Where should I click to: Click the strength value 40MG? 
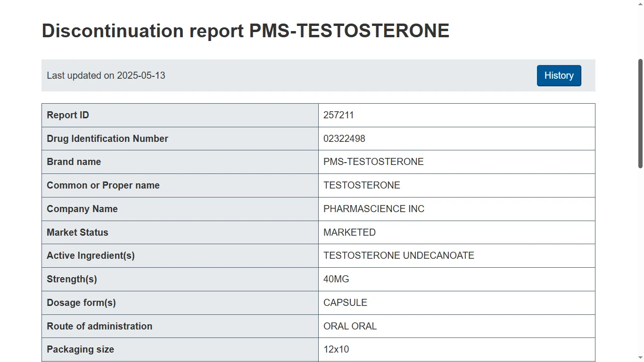pyautogui.click(x=336, y=279)
